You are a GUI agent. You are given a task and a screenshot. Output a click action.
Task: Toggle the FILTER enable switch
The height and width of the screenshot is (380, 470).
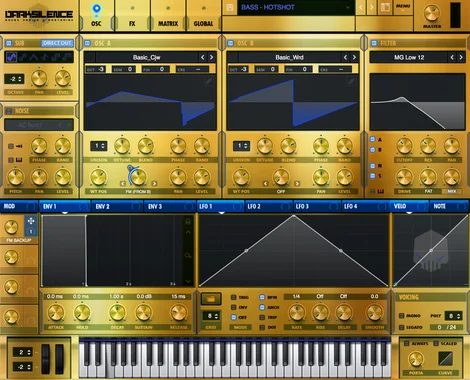[x=374, y=43]
